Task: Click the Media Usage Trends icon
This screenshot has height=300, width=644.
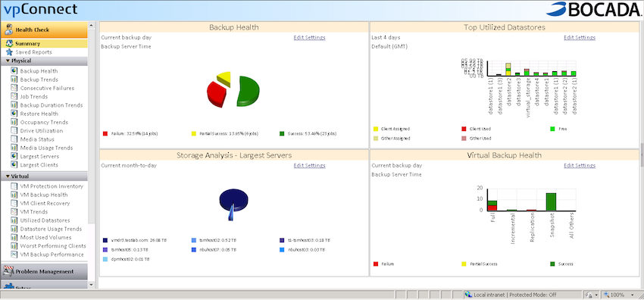Action: (14, 148)
